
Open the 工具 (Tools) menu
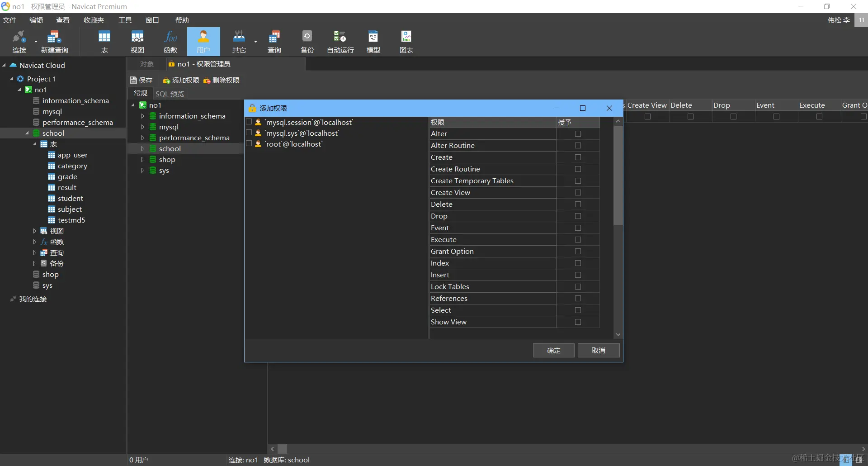point(125,20)
